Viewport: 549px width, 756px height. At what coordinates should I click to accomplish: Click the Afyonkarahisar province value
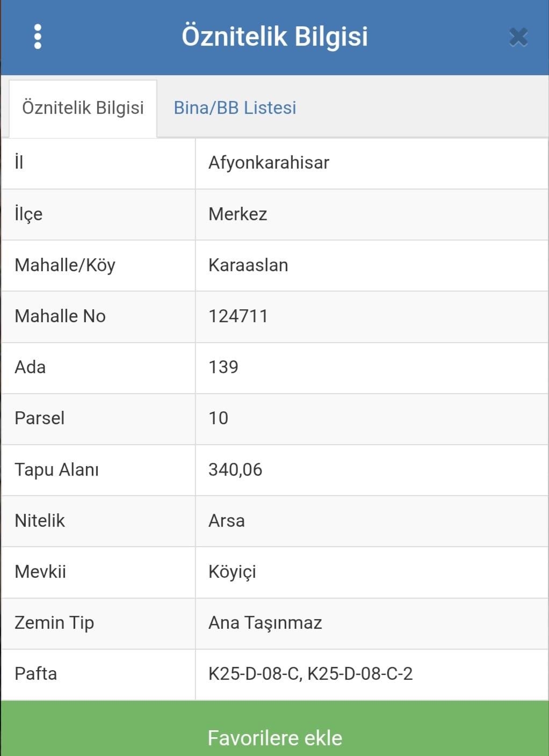(269, 163)
